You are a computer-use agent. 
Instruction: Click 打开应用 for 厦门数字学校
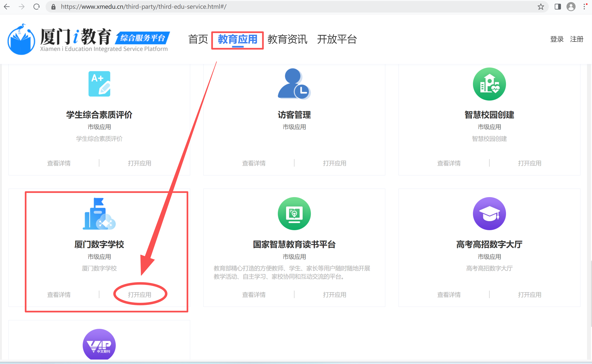(x=139, y=295)
